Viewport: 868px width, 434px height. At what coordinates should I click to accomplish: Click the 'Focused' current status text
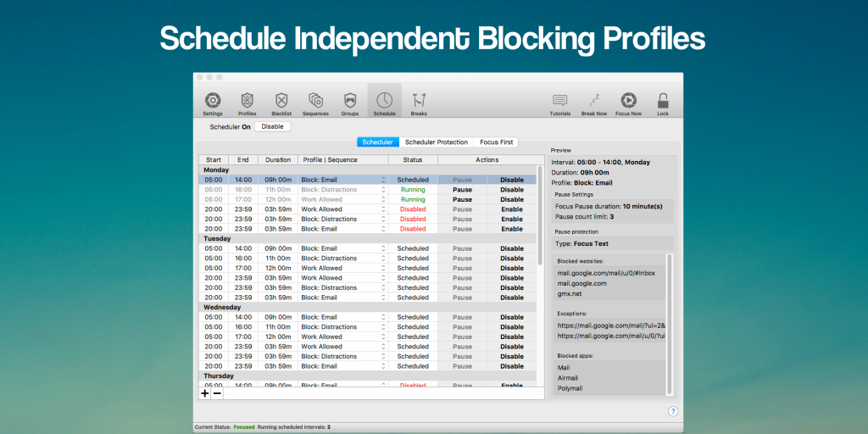tap(244, 427)
